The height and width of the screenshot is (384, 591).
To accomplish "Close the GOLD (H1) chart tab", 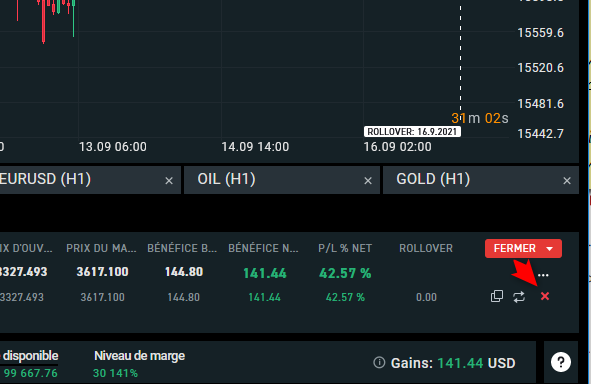I will coord(567,181).
